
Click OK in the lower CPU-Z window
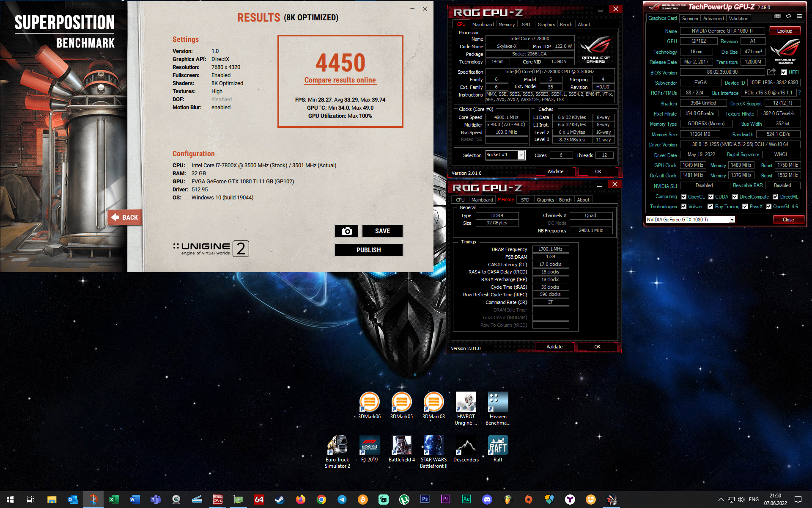597,347
